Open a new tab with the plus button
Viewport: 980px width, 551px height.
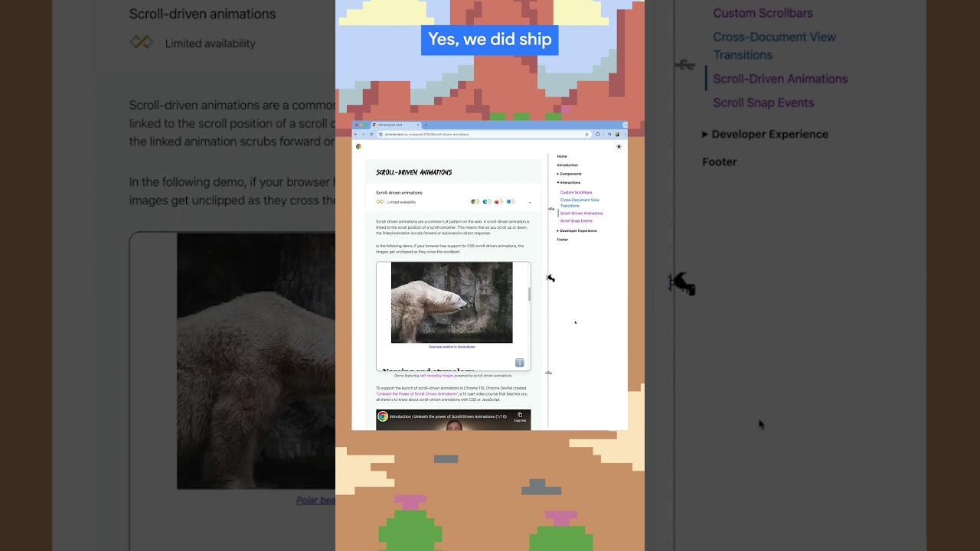426,125
